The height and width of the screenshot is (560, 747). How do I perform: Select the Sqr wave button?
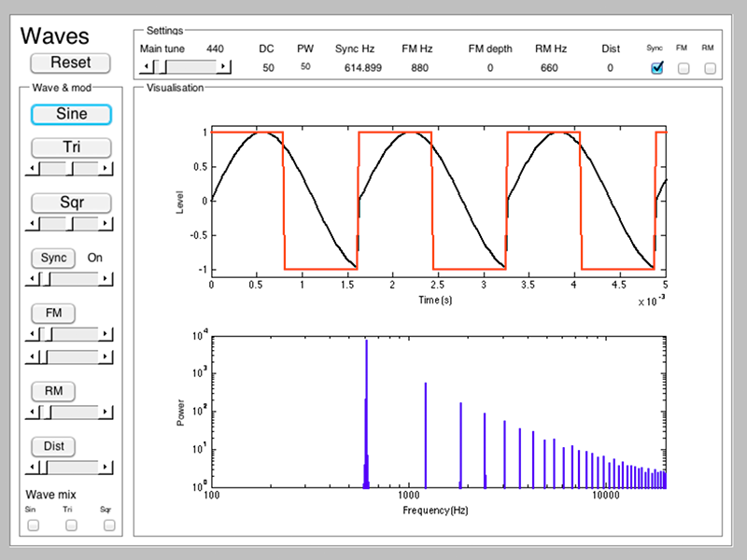[71, 203]
